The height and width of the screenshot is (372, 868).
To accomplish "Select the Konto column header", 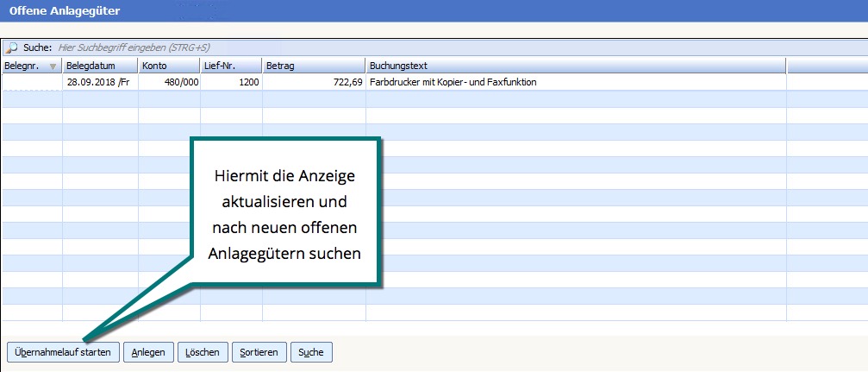I will coord(168,66).
